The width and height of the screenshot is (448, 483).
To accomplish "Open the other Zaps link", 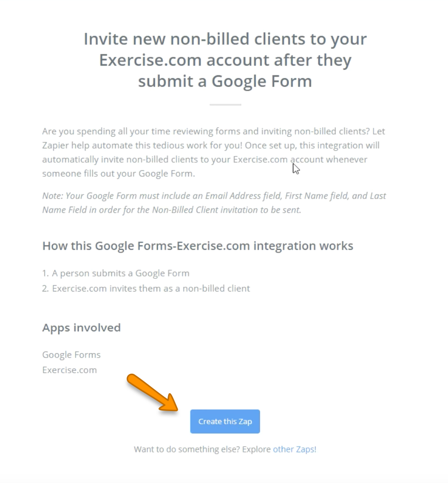I will click(293, 449).
